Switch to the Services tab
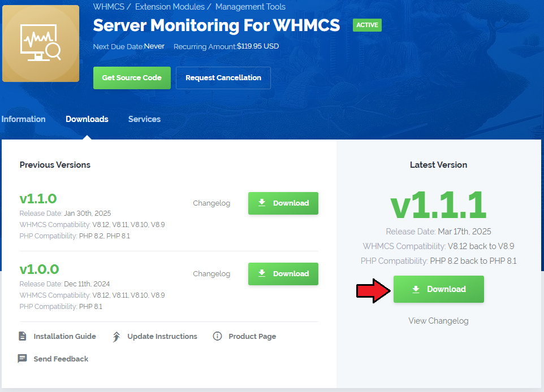544x392 pixels. coord(144,119)
